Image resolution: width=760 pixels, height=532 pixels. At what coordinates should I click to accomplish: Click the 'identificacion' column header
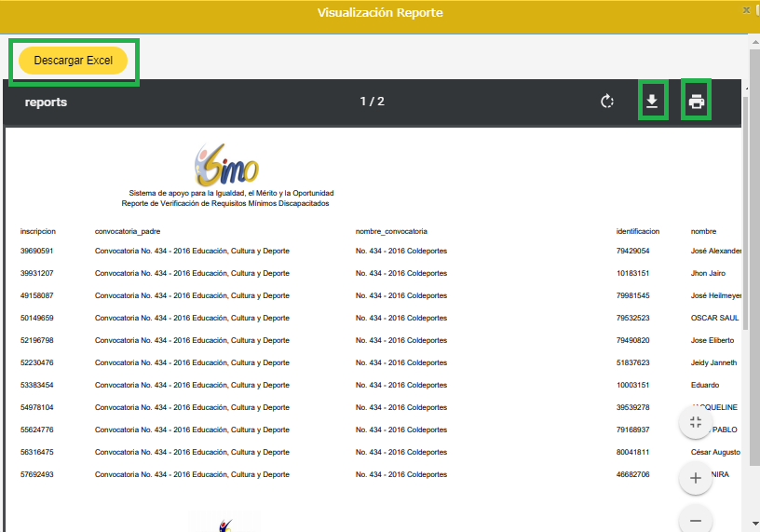[638, 231]
